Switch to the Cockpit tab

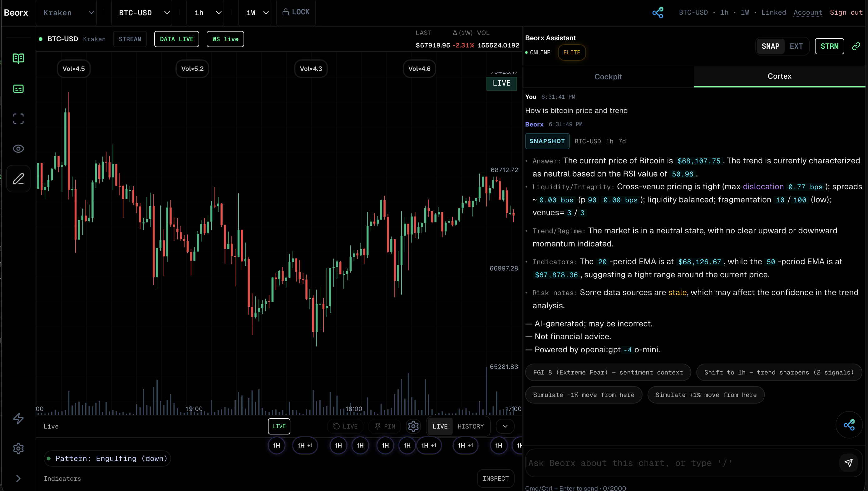(x=608, y=77)
